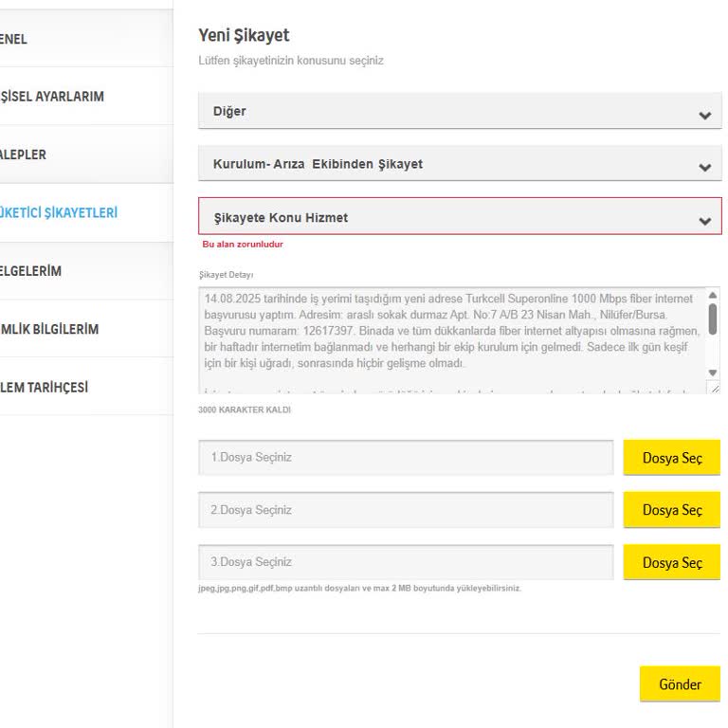Submit the complaint with Gönder

(680, 684)
